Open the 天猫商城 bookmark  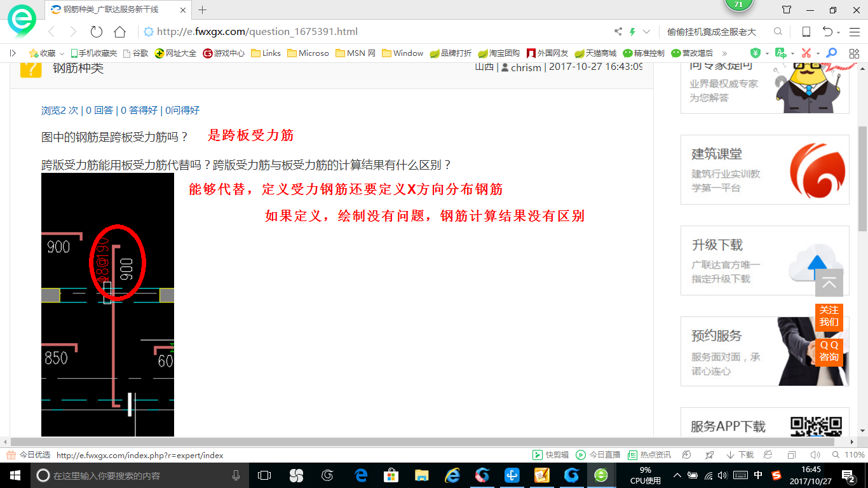[595, 53]
